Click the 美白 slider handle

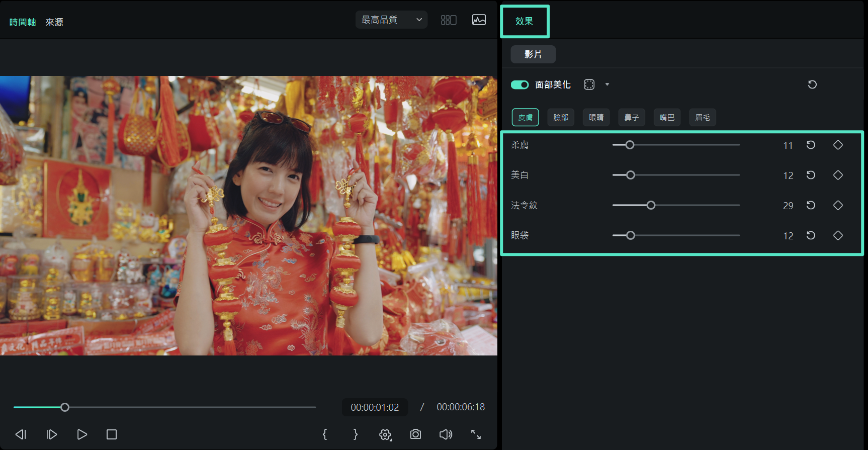pos(630,175)
